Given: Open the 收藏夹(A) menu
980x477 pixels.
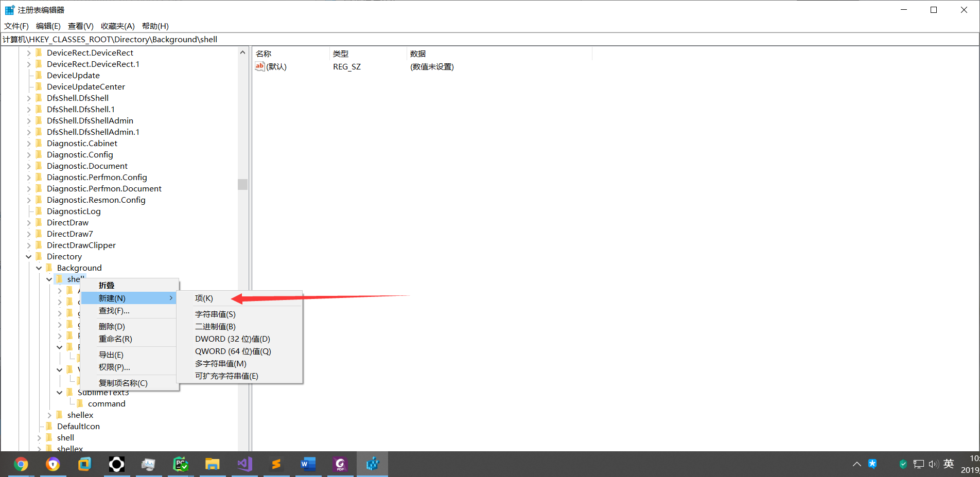Looking at the screenshot, I should 118,26.
